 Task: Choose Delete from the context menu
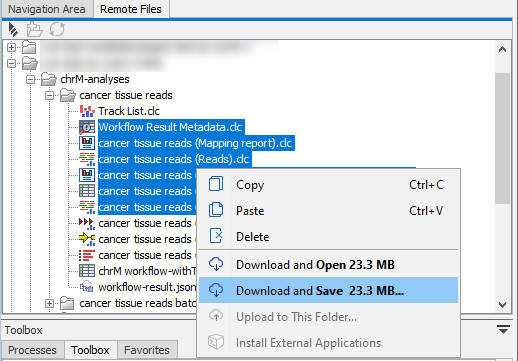pos(328,236)
